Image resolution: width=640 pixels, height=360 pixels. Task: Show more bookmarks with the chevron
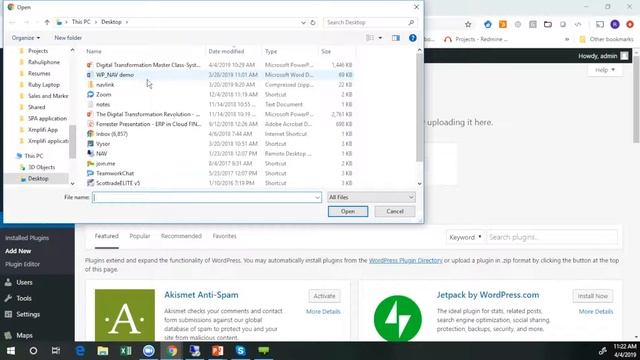click(x=567, y=39)
